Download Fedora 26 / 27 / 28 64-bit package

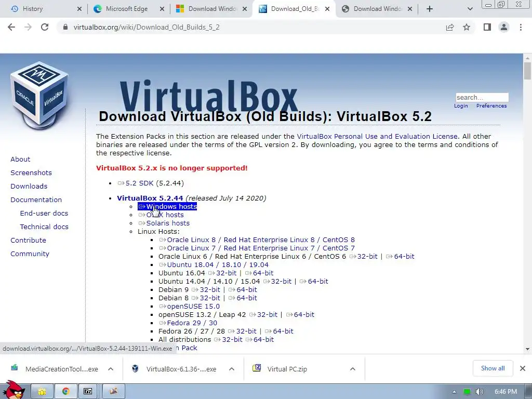click(279, 331)
